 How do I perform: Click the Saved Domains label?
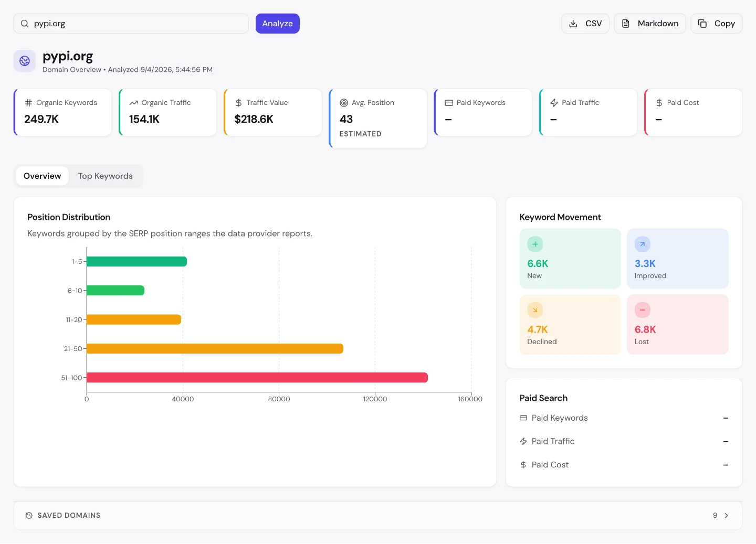pos(69,516)
